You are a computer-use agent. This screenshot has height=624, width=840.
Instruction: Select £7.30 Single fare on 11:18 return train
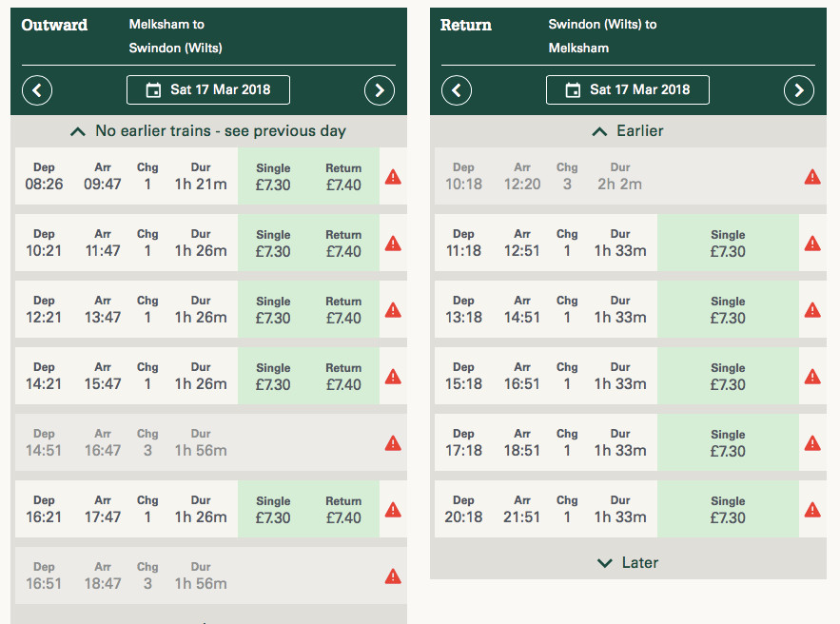[x=728, y=244]
